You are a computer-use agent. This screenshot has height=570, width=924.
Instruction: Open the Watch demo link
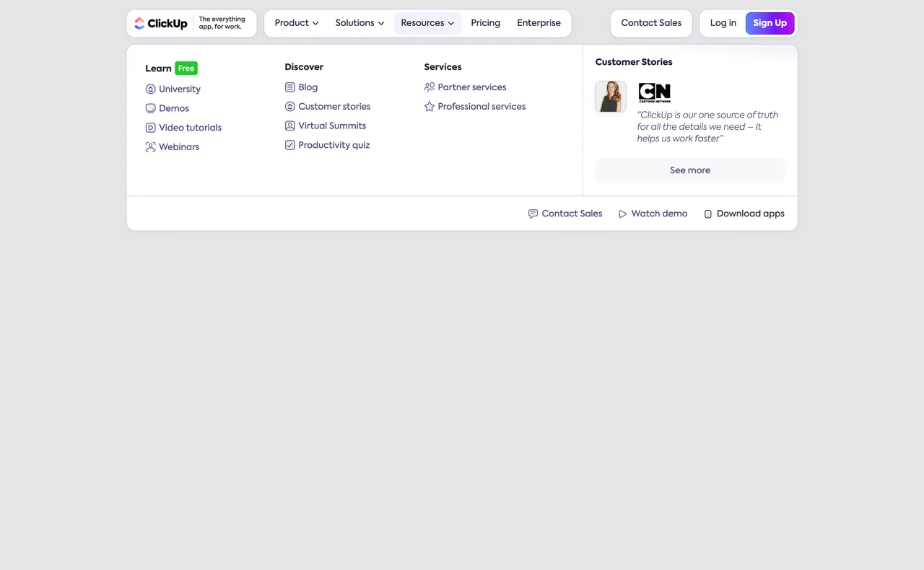point(653,214)
